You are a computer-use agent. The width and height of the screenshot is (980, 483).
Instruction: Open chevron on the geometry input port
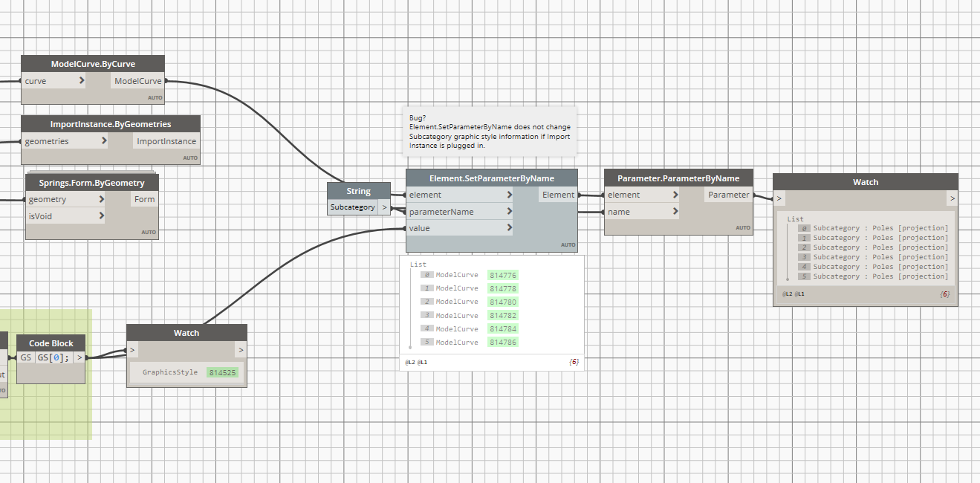point(100,199)
